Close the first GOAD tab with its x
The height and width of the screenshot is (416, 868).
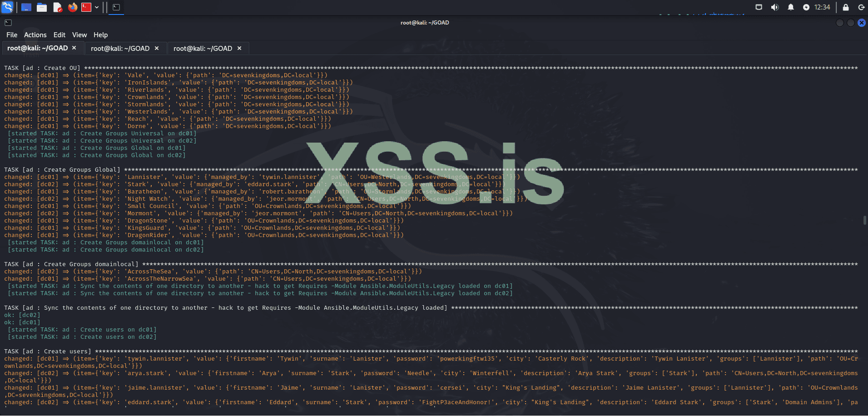tap(74, 47)
